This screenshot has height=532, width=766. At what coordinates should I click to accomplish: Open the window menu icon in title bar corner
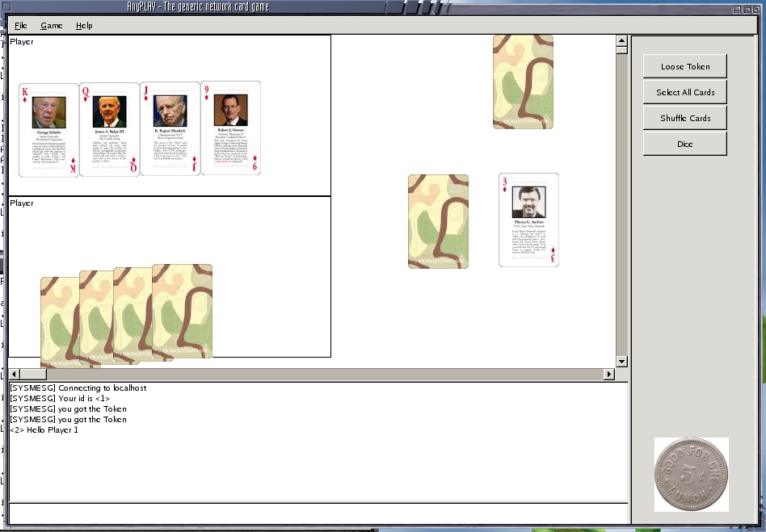pos(6,6)
